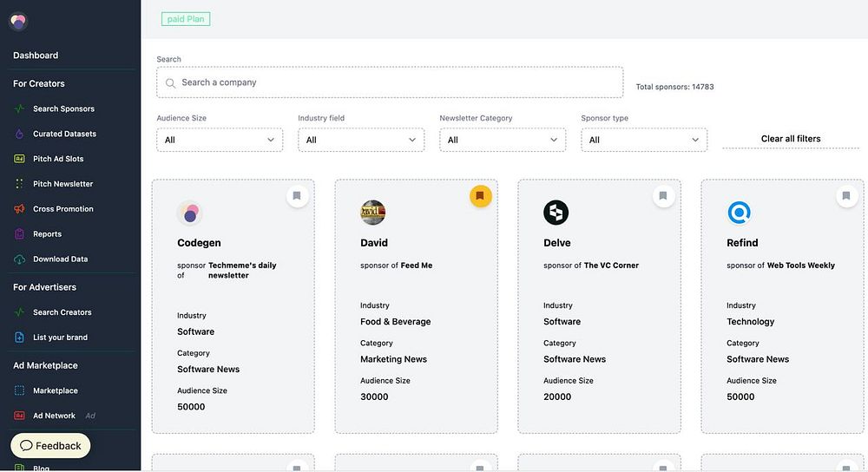Viewport: 868px width, 472px height.
Task: Expand the Industry field dropdown
Action: (361, 140)
